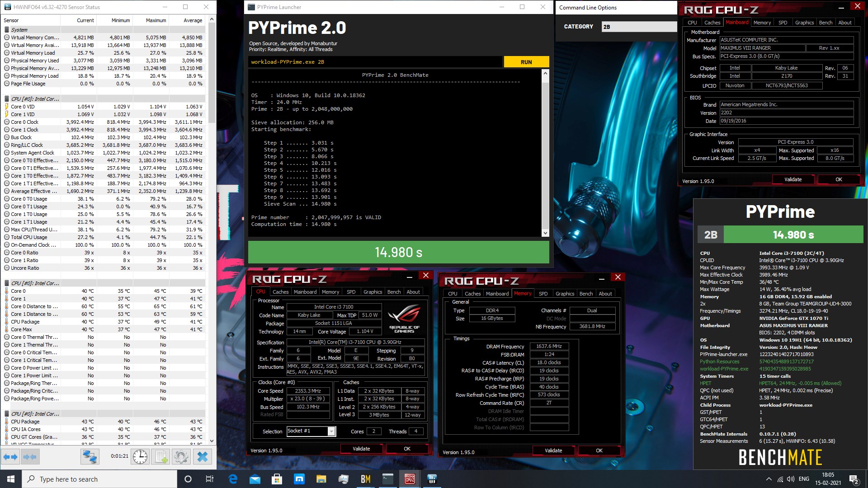The width and height of the screenshot is (868, 488).
Task: Open File Explorer from the taskbar
Action: (321, 479)
